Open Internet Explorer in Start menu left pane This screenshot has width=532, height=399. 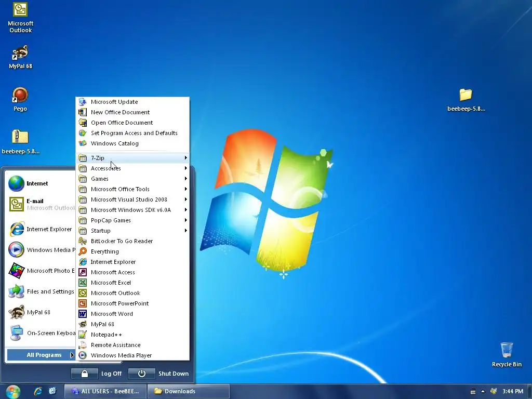(41, 229)
